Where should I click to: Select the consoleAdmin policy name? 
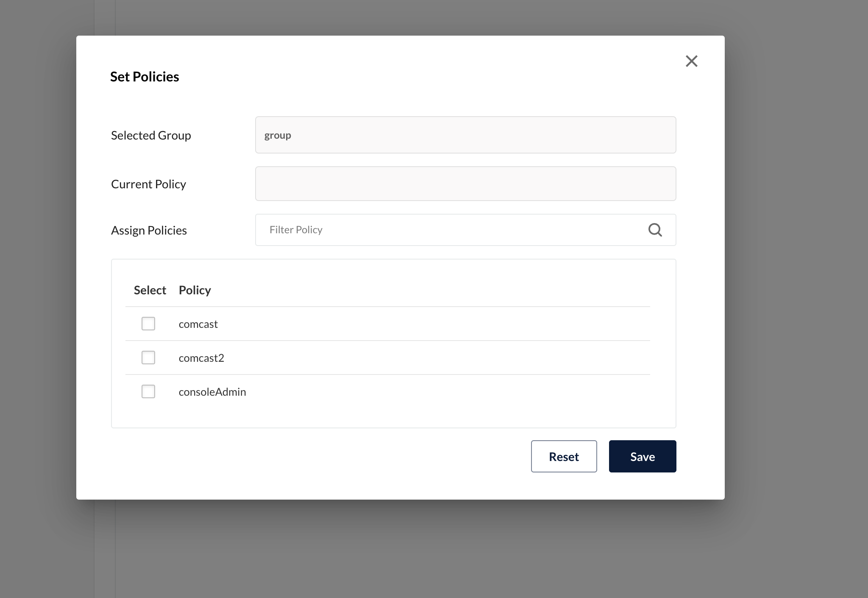pos(212,392)
